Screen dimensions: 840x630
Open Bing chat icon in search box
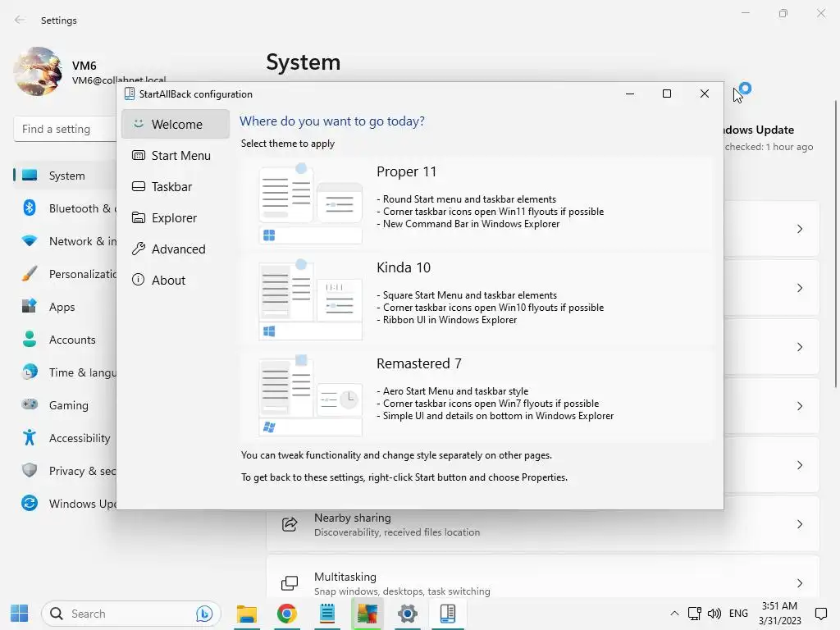click(204, 614)
